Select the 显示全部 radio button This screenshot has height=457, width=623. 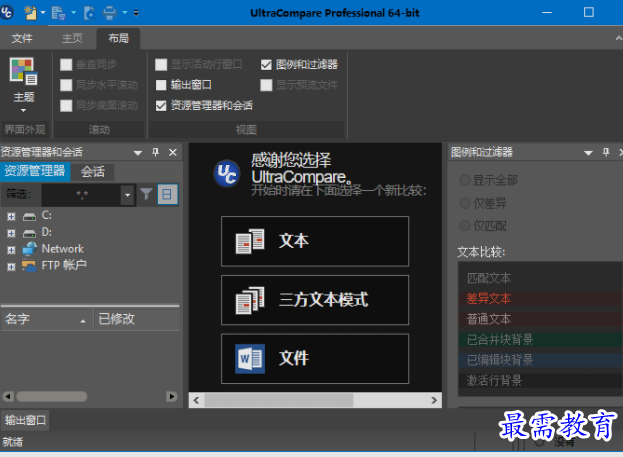[x=465, y=180]
